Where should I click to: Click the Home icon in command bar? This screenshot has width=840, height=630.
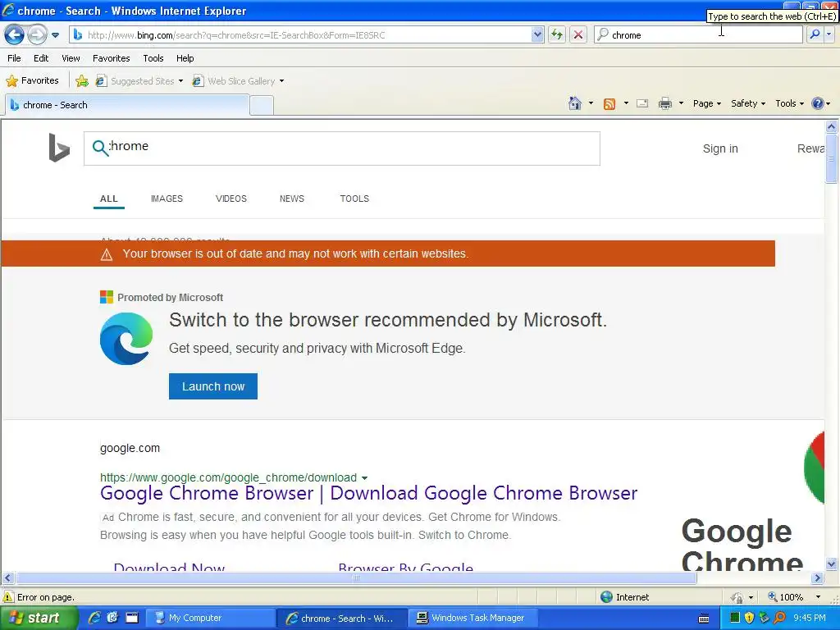[x=575, y=103]
